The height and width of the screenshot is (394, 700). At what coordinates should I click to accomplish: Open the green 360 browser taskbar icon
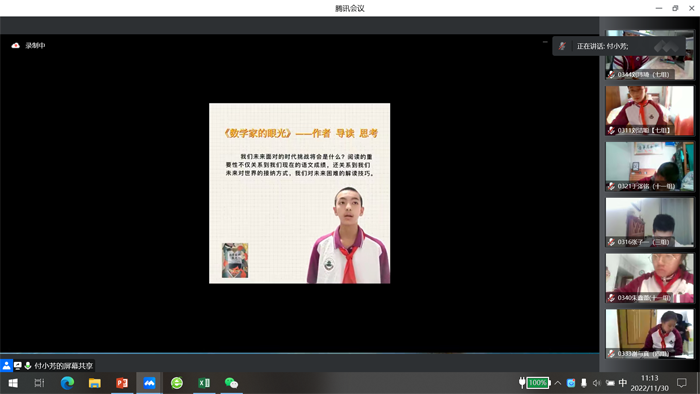[177, 383]
